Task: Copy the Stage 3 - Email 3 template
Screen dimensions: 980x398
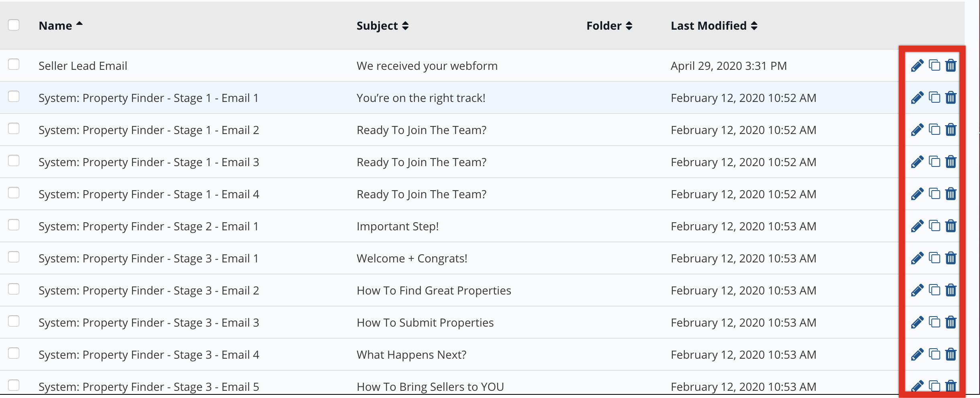Action: pyautogui.click(x=934, y=322)
